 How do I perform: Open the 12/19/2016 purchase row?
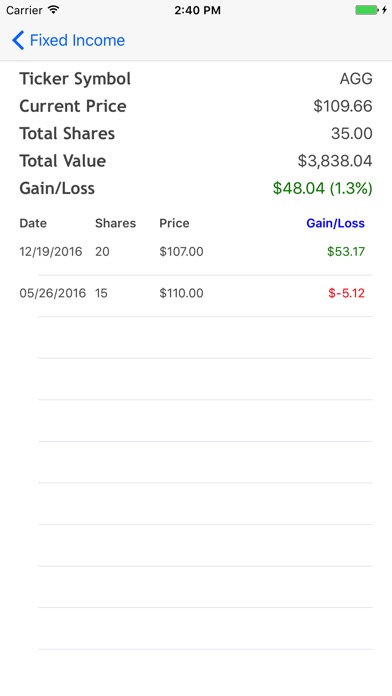[x=196, y=254]
